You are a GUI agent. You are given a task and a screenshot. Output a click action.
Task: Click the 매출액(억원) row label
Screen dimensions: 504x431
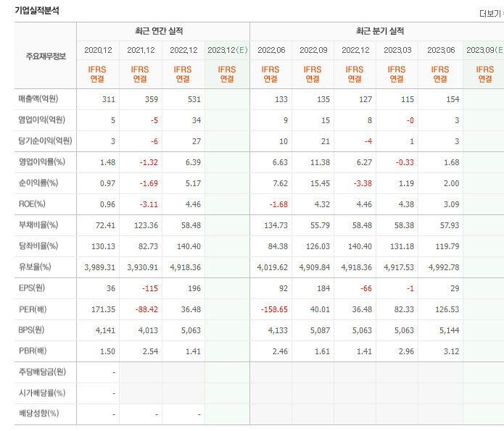pos(38,99)
